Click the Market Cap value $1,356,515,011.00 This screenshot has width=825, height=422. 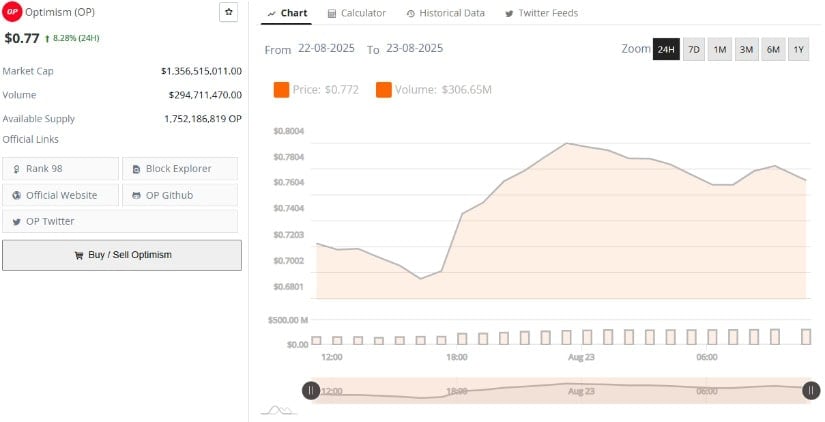(x=202, y=71)
